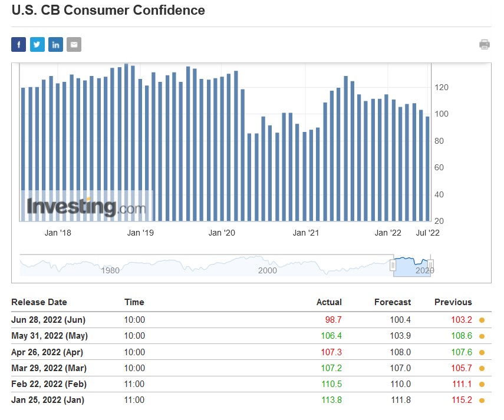Click Jan '20 axis label
Viewport: 504px width, 420px height.
coord(222,233)
